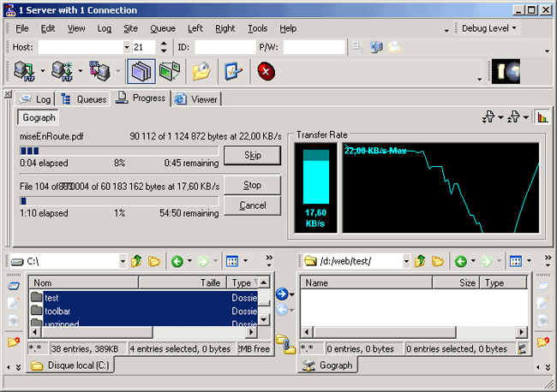This screenshot has height=392, width=557.
Task: Click the Gograph connection button
Action: click(39, 117)
